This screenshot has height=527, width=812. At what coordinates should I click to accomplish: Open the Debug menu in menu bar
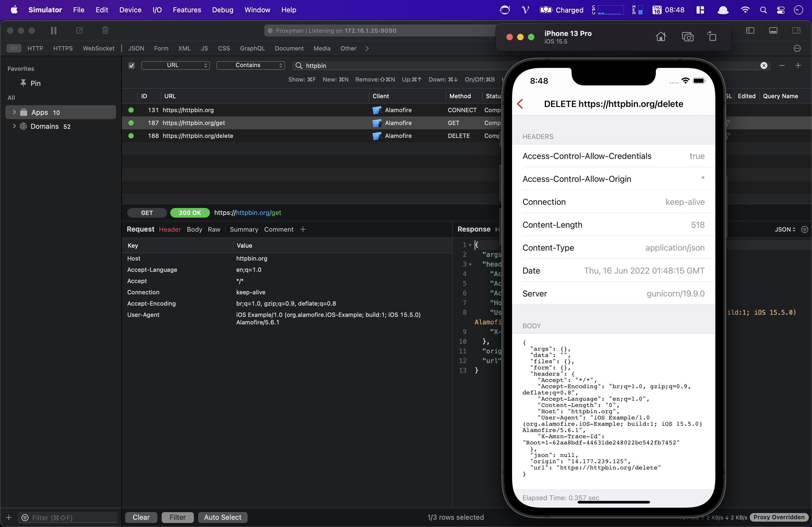(222, 10)
